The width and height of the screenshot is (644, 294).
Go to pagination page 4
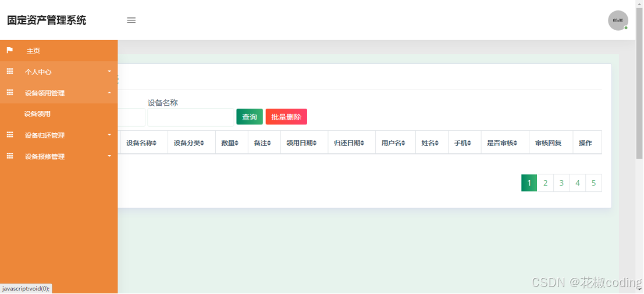578,183
